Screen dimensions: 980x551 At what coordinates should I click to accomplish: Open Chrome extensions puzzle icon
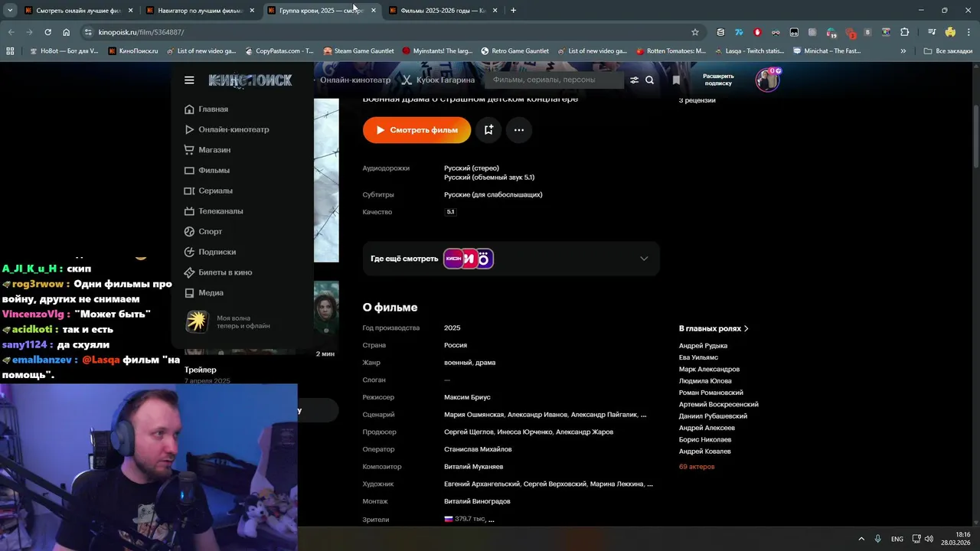[x=905, y=32]
